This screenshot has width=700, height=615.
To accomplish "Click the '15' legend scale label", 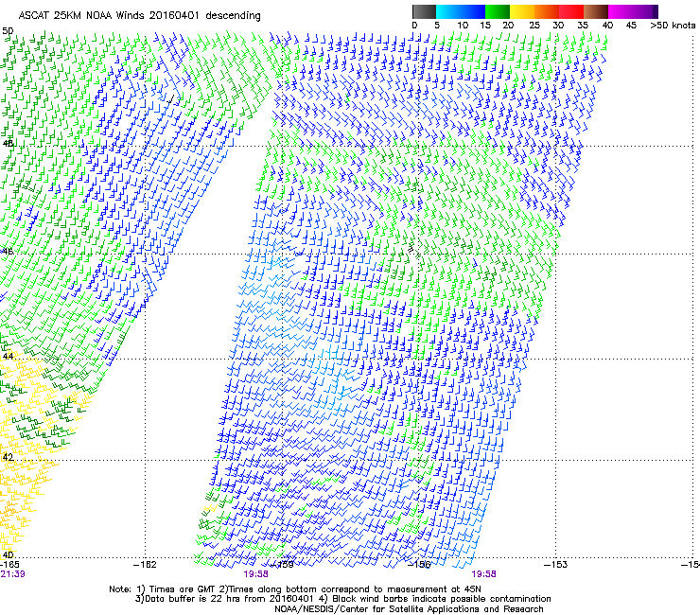I will [x=485, y=26].
